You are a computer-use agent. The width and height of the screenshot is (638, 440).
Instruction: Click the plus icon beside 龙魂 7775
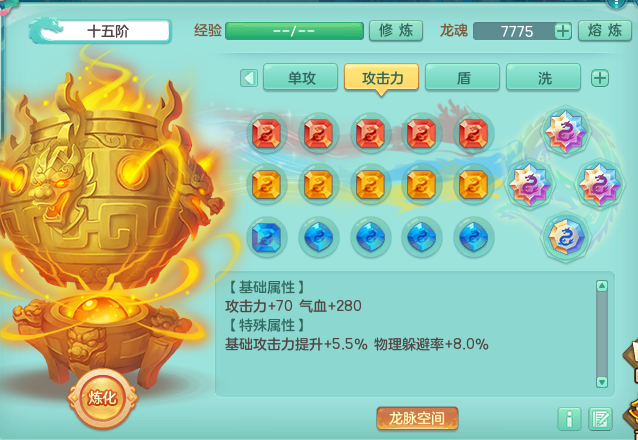563,31
